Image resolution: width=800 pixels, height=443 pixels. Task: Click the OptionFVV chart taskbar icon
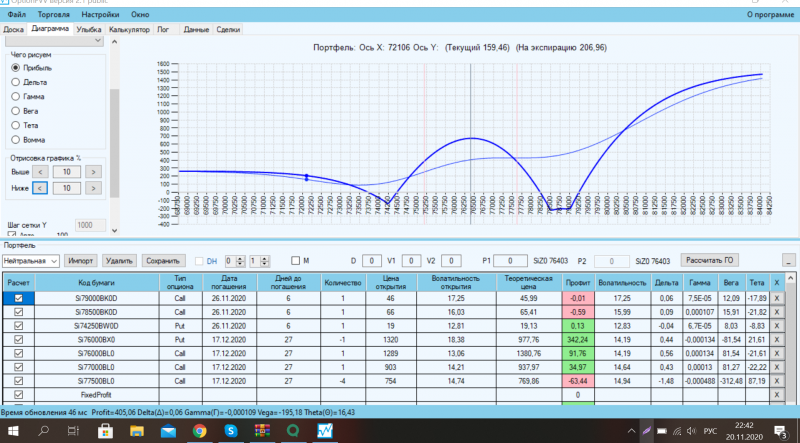pyautogui.click(x=325, y=431)
